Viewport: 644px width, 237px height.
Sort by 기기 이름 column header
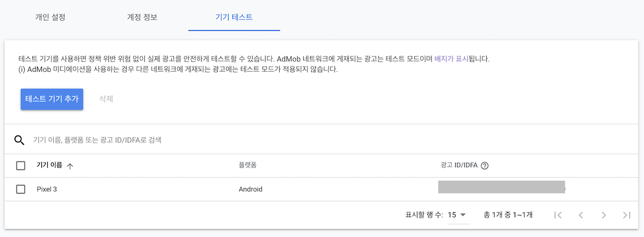click(49, 166)
